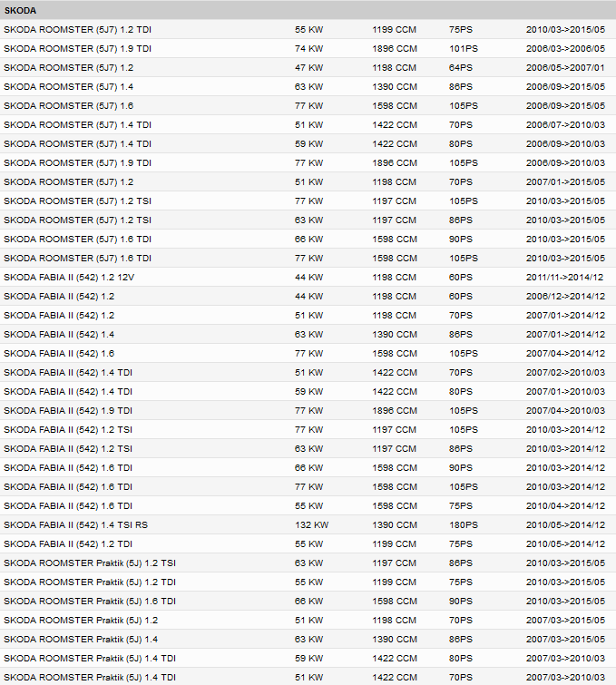Click 1198 CCM in the ROOMSTER Praktik 1.2 row
The width and height of the screenshot is (616, 685).
pos(394,621)
